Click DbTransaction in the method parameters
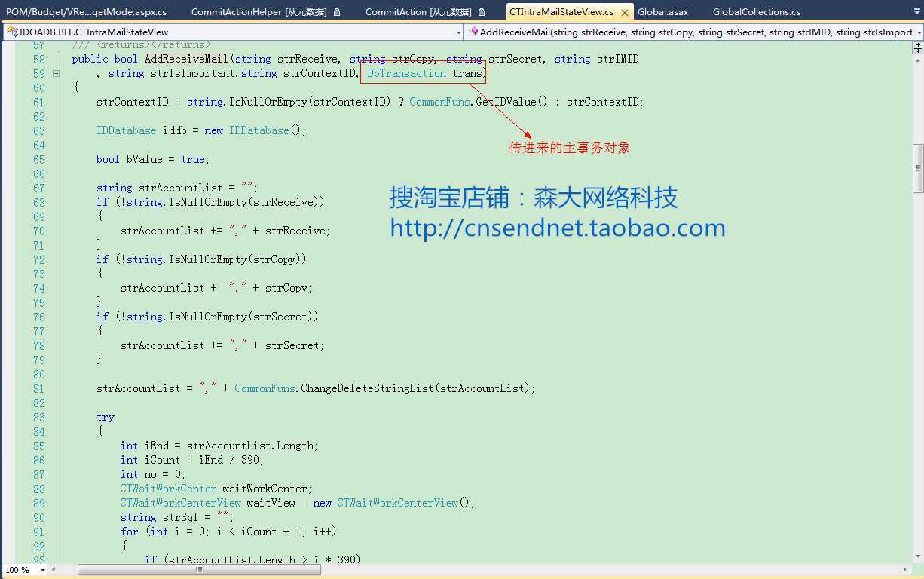 pos(406,73)
